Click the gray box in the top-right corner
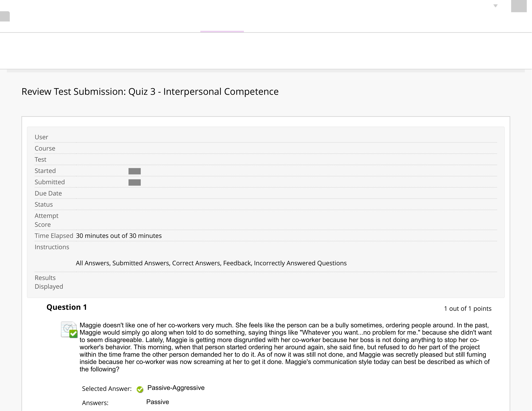Viewport: 532px width, 411px height. click(519, 6)
